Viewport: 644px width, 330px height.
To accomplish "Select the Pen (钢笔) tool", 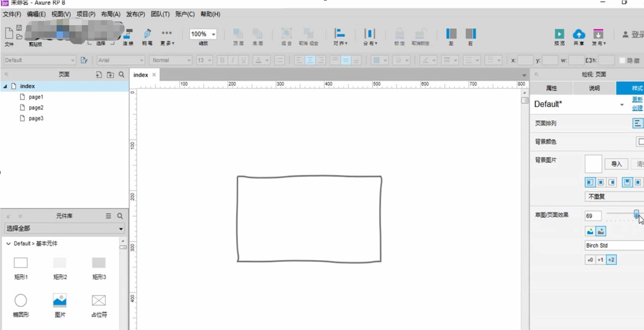I will [x=147, y=36].
